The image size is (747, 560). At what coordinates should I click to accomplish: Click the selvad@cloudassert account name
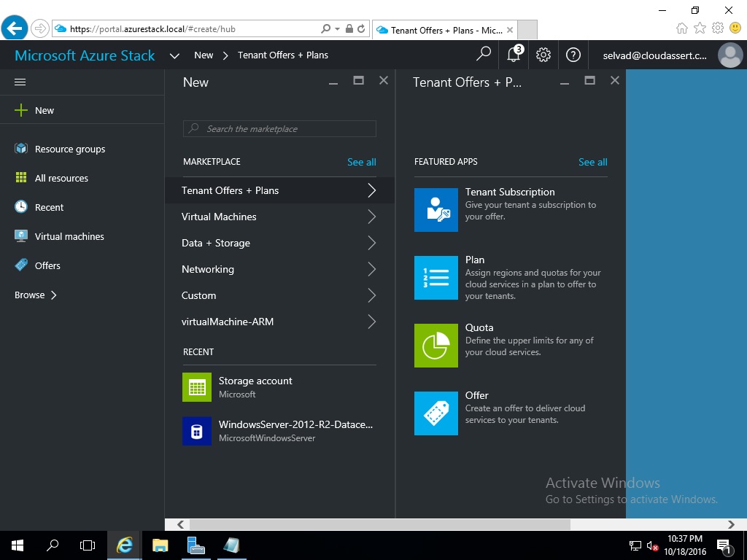[654, 55]
